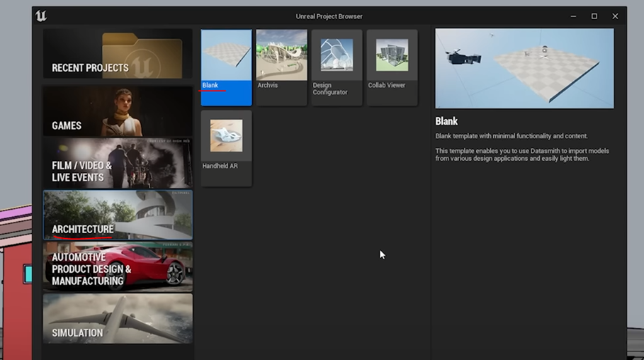The width and height of the screenshot is (644, 360).
Task: Open Automotive Product Design & Manufacturing category
Action: pos(118,266)
